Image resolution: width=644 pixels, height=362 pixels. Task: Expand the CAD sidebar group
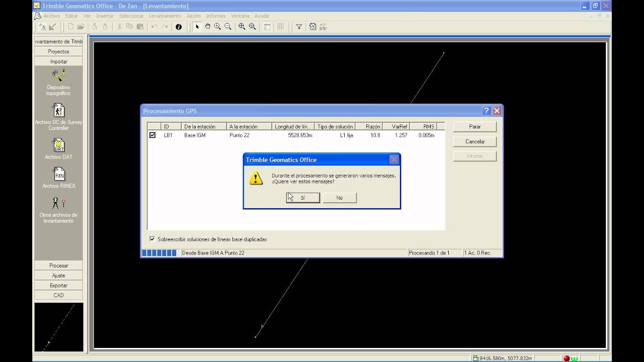(x=59, y=295)
